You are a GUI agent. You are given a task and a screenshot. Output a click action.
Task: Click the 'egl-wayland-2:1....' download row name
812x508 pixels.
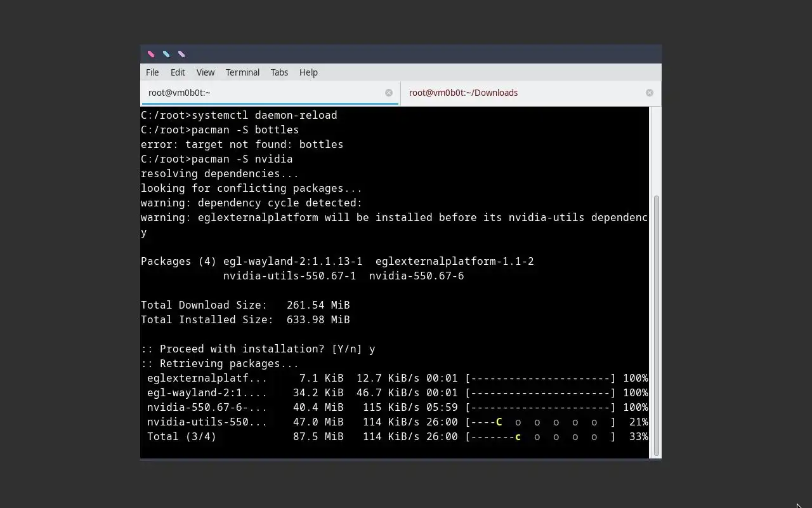click(207, 393)
